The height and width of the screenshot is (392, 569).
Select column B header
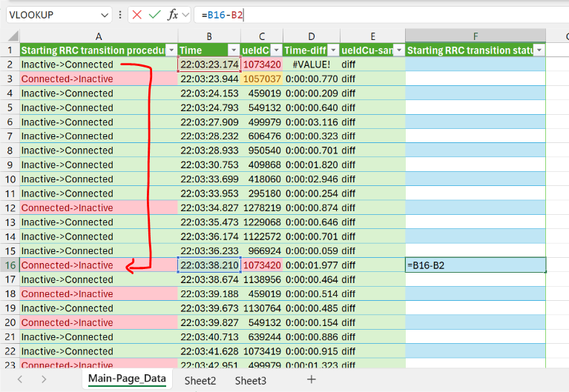point(209,36)
